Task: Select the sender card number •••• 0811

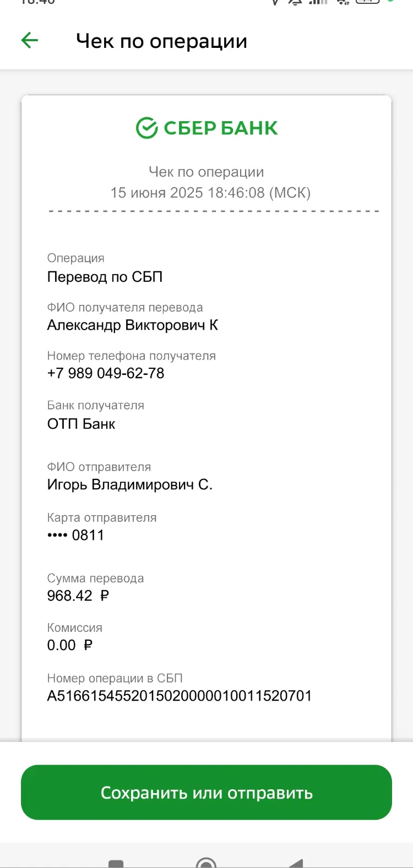Action: click(75, 535)
